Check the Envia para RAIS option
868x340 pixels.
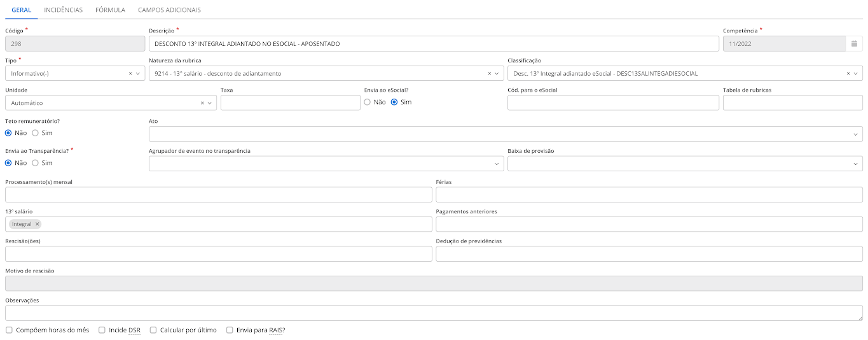230,330
